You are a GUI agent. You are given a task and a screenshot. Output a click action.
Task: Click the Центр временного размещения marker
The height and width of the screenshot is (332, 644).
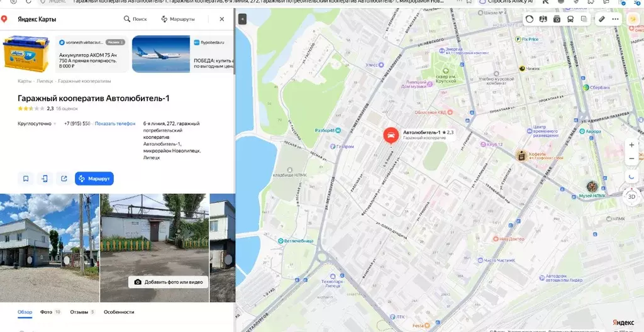tap(530, 131)
